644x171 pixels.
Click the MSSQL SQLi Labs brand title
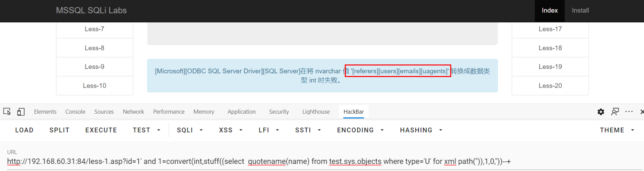coord(91,10)
